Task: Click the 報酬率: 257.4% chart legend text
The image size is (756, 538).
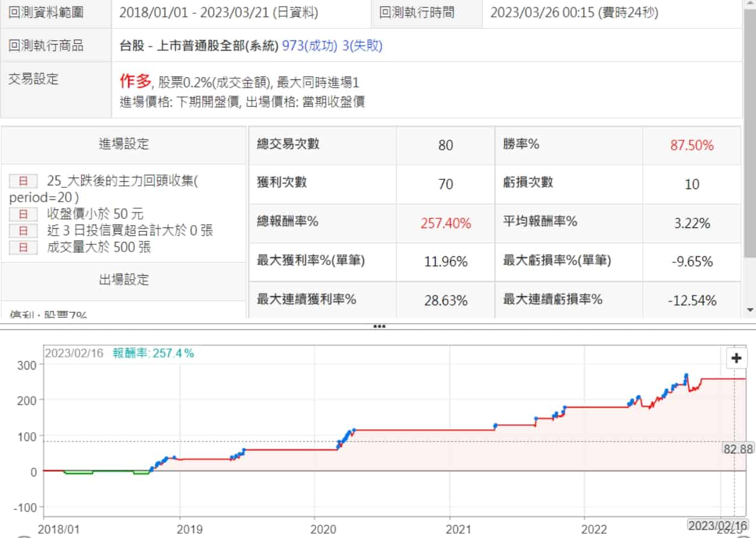Action: click(x=153, y=354)
